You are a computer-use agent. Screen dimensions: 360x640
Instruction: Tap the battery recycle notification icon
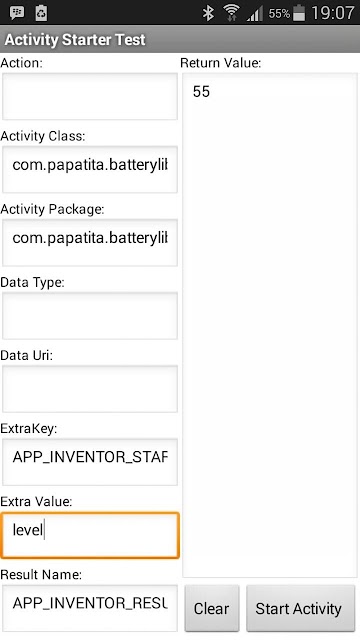coord(41,13)
